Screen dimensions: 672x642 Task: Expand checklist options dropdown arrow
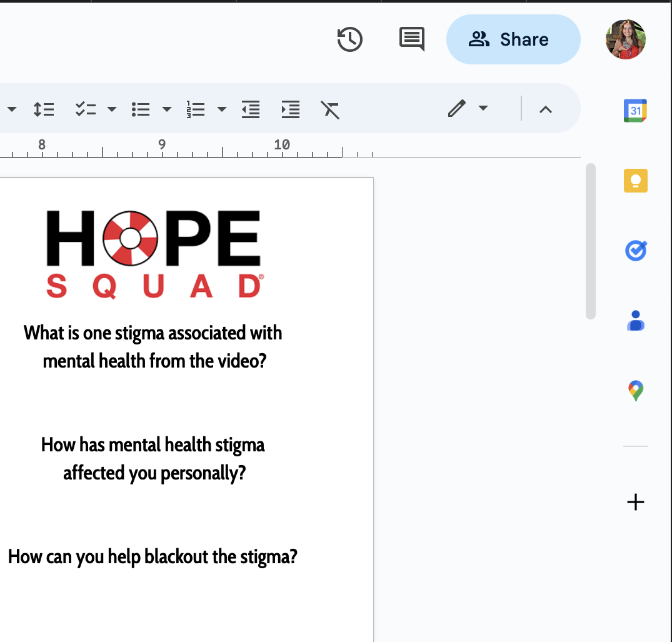click(x=112, y=109)
